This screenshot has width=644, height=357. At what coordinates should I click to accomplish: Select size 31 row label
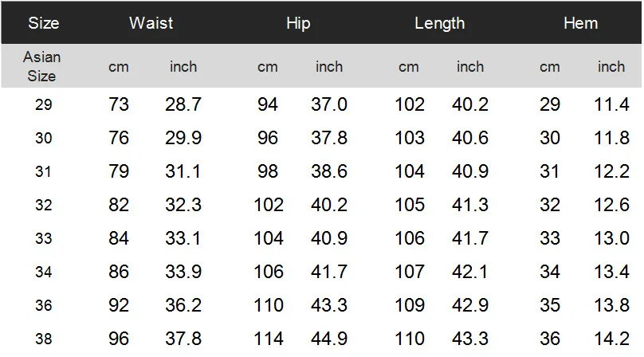coord(43,171)
